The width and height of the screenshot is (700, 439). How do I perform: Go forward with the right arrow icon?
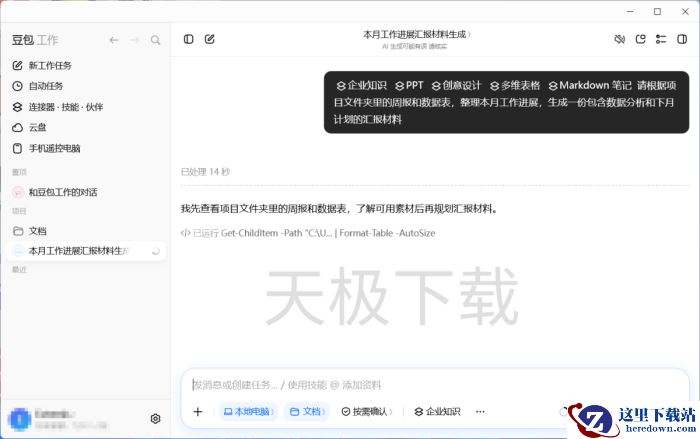coord(134,40)
